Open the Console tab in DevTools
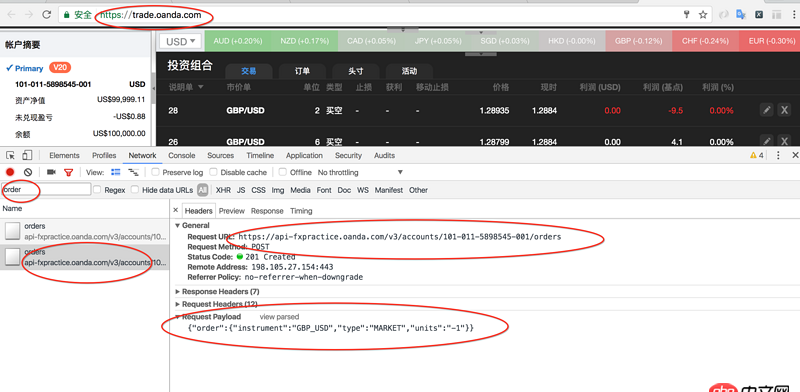Viewport: 800px width, 392px height. 182,155
